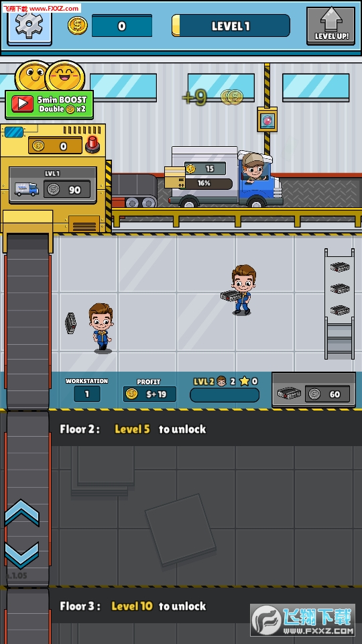This screenshot has width=362, height=644.
Task: Tap the small truck icon in upgrade panel
Action: pyautogui.click(x=27, y=189)
